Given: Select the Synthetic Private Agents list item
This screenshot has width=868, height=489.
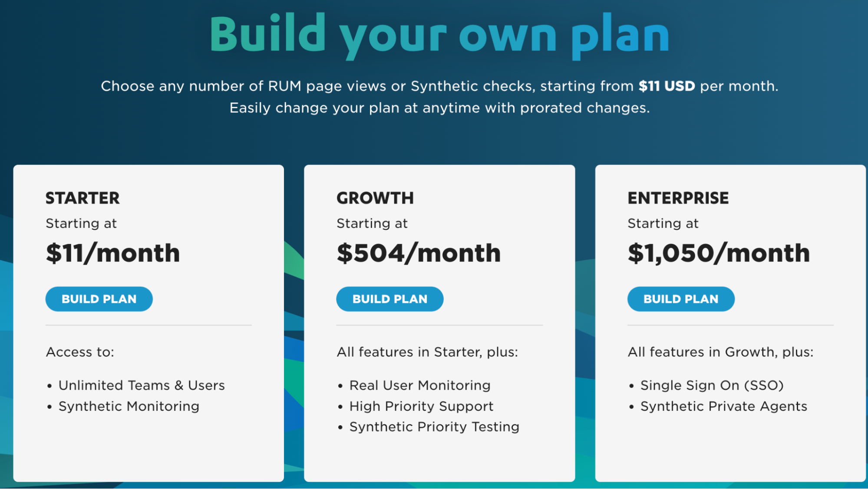Looking at the screenshot, I should 723,406.
